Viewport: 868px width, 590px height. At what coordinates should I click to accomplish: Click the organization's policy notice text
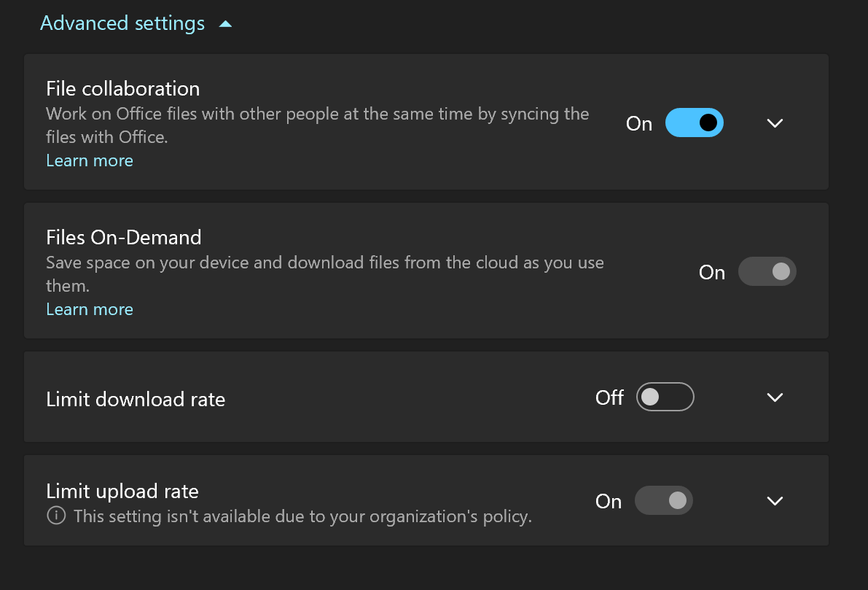tap(302, 516)
